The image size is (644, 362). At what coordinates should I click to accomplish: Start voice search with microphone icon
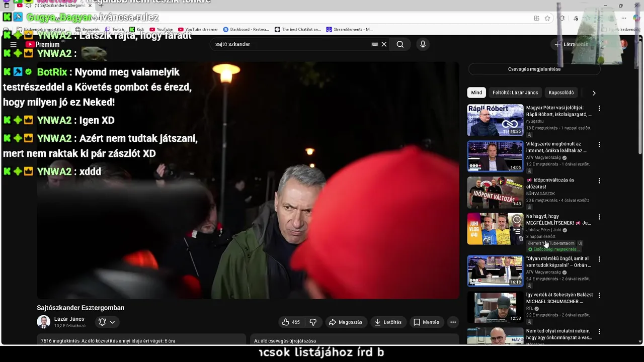click(423, 44)
